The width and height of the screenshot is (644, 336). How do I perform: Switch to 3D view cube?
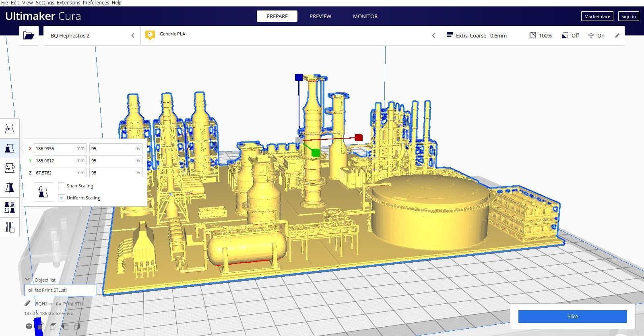29,326
